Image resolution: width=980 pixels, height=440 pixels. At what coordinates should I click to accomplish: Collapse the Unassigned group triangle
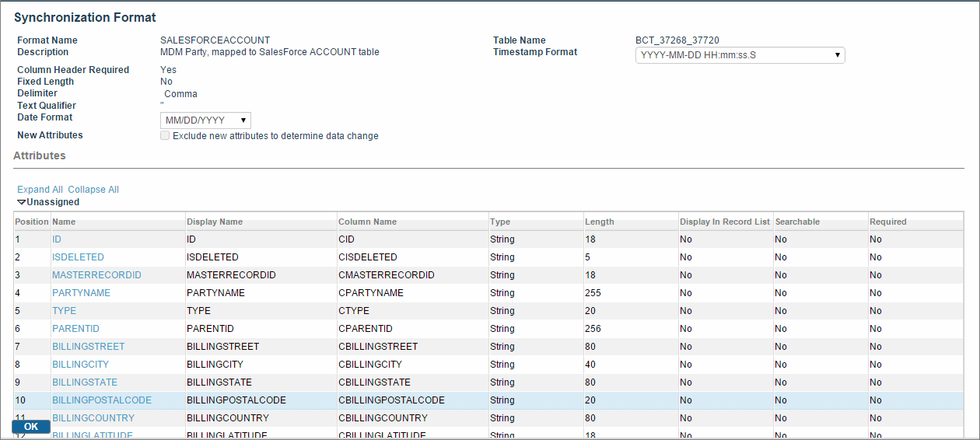click(22, 202)
